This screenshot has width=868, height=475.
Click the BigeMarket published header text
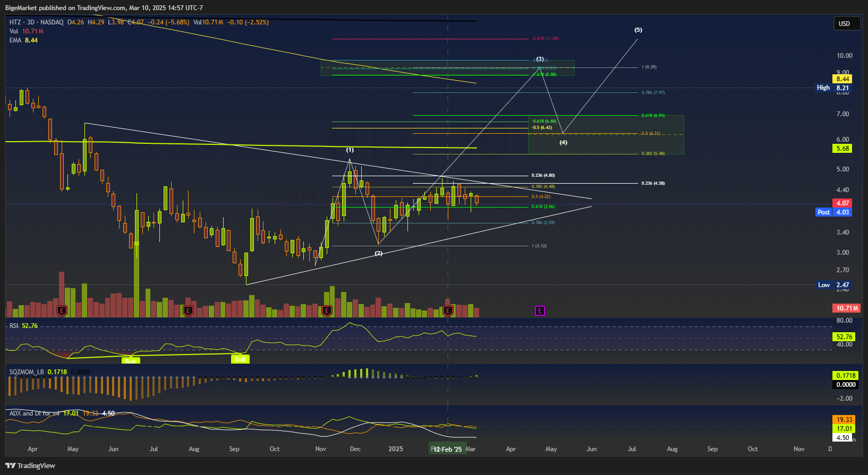tap(104, 8)
